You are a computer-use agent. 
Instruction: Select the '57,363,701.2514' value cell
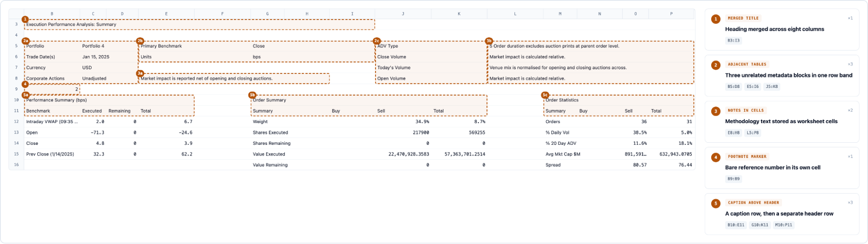[x=459, y=154]
